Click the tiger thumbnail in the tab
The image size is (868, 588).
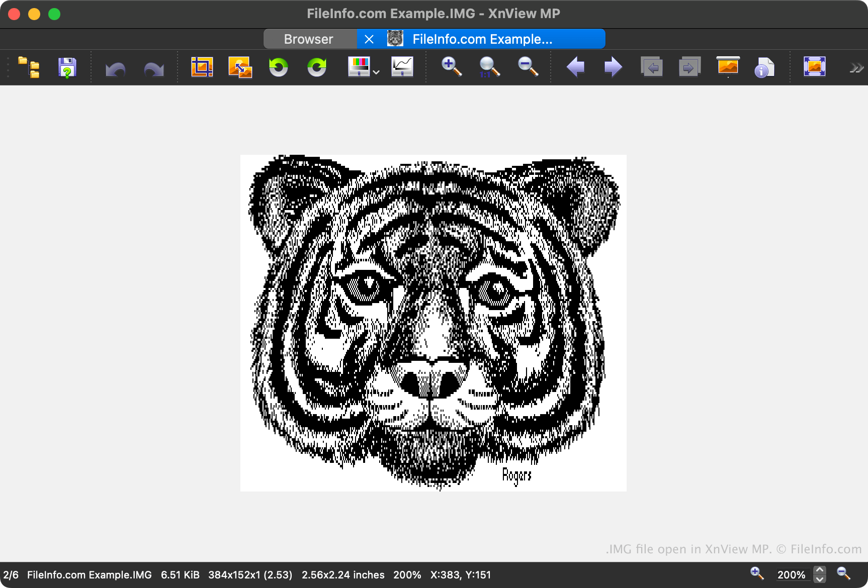click(395, 39)
